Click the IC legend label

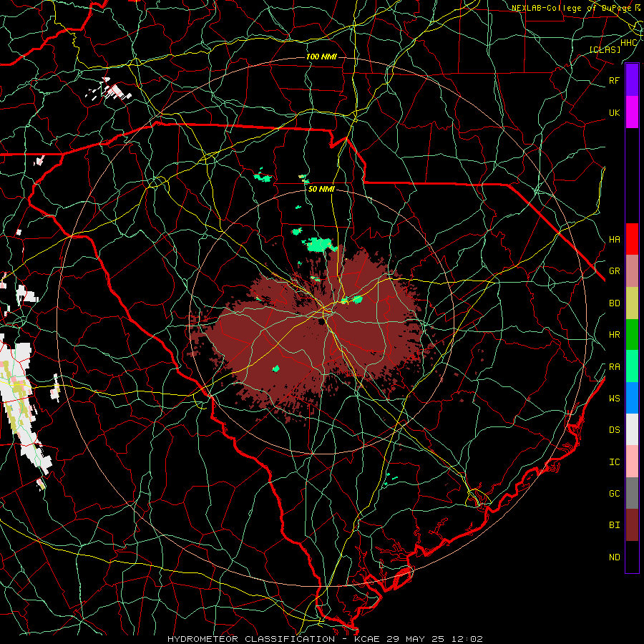614,462
